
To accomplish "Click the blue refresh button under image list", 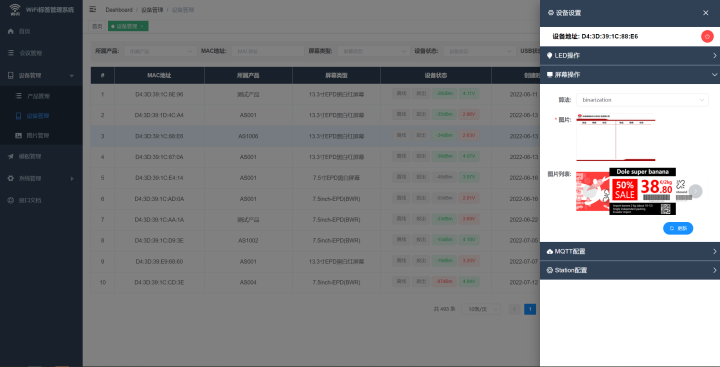I will (x=678, y=228).
